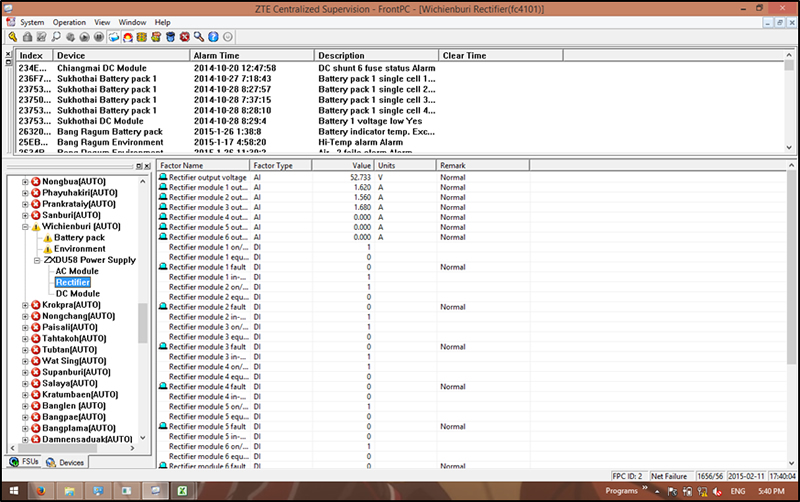Select Battery pack under Wichienburi
The image size is (800, 502).
[79, 238]
